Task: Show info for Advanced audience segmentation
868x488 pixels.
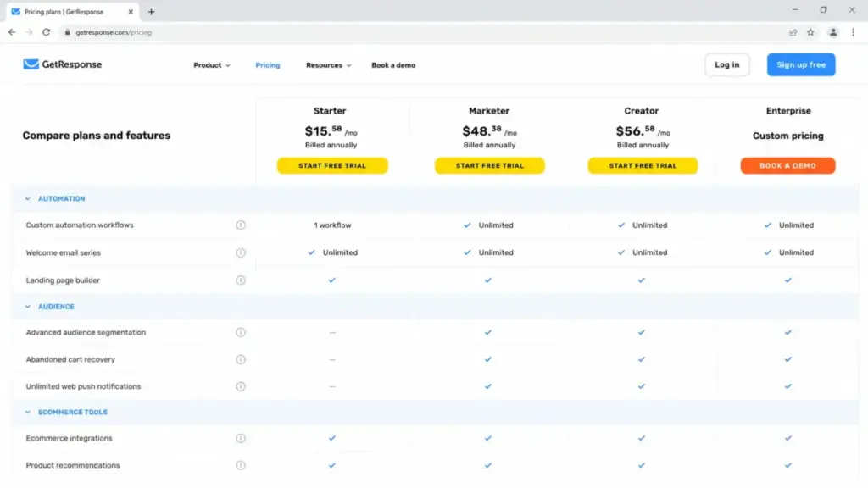Action: 241,332
